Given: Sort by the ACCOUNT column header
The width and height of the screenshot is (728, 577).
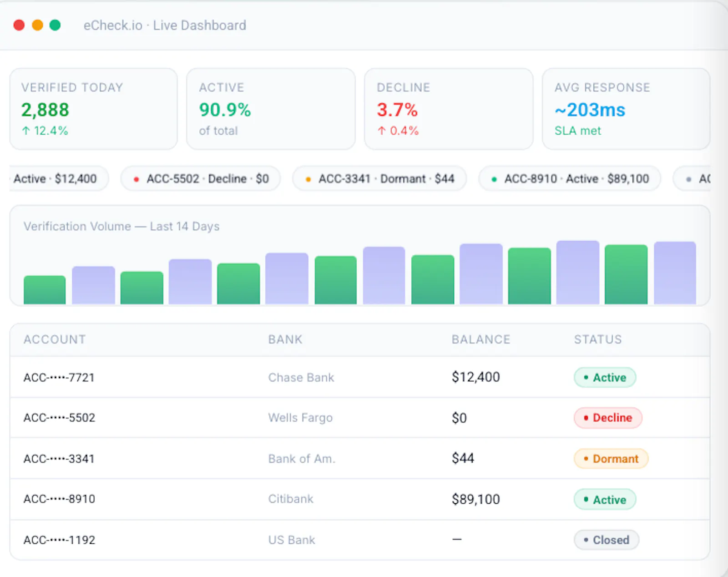Looking at the screenshot, I should (x=55, y=339).
